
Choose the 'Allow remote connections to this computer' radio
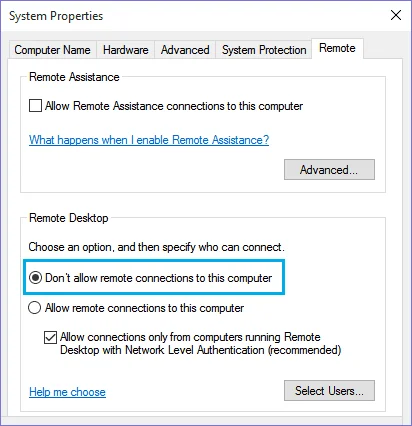click(35, 308)
